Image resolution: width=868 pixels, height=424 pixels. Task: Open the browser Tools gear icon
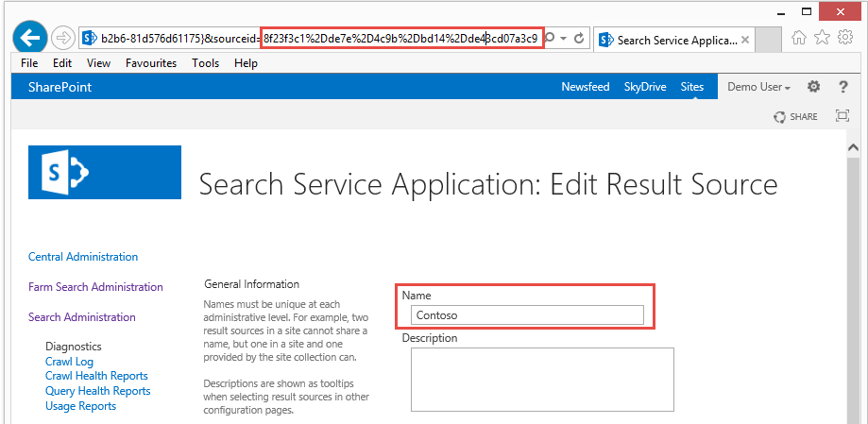click(x=845, y=39)
